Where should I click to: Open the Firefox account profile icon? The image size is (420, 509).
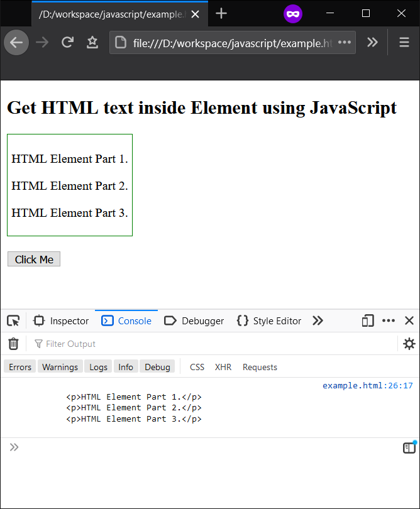[x=293, y=13]
